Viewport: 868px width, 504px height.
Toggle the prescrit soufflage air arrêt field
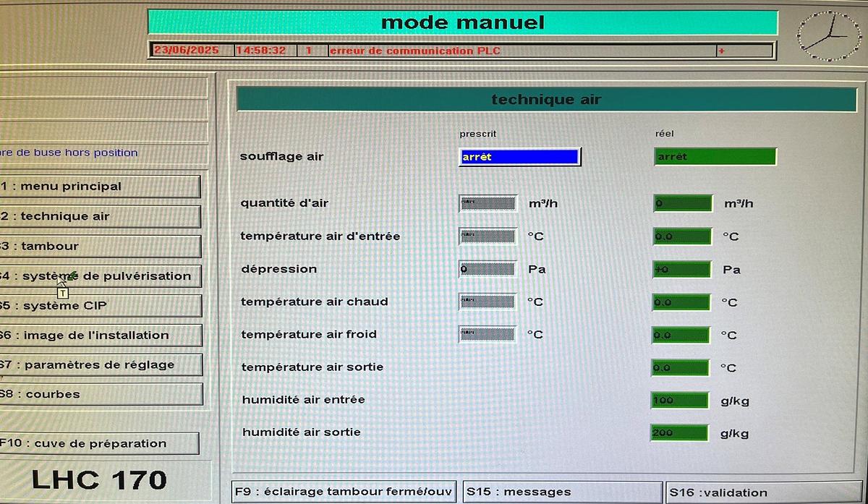point(519,157)
